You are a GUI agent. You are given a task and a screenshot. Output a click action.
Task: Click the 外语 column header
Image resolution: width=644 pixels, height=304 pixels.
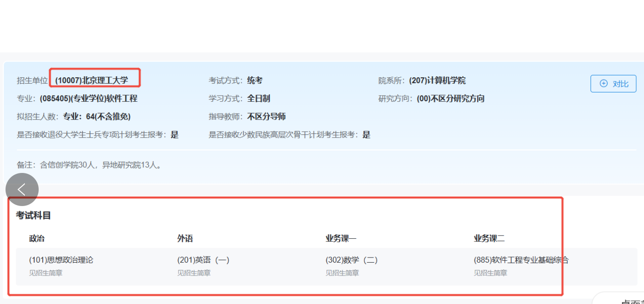[185, 238]
